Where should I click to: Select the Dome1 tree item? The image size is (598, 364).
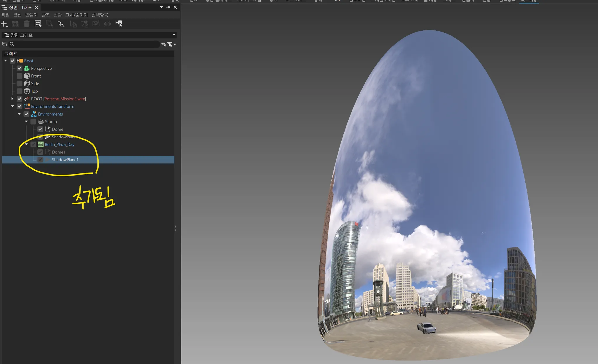58,152
